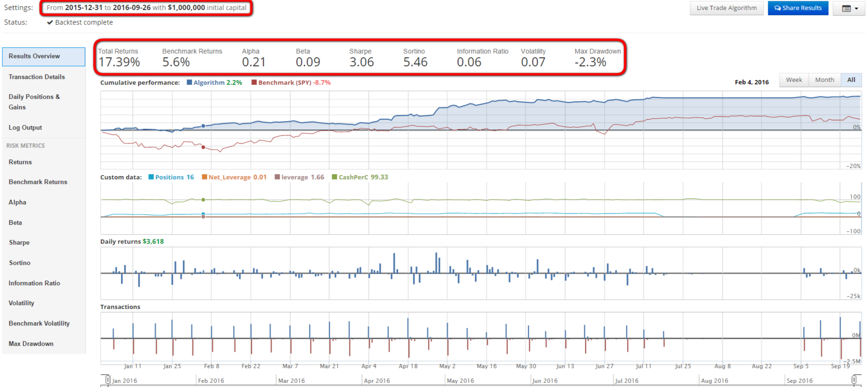Toggle gray leverage series legend swatch
The image size is (868, 387).
277,177
